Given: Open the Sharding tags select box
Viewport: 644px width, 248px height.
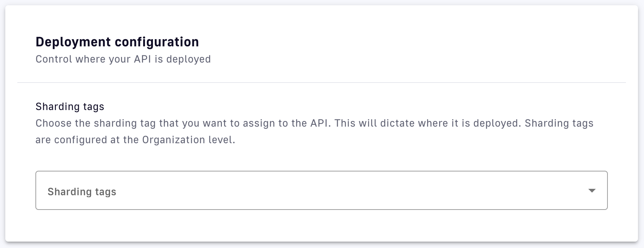Looking at the screenshot, I should [321, 190].
